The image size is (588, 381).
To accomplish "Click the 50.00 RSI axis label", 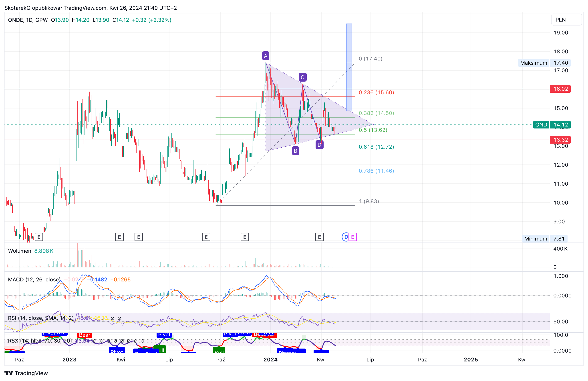I will coord(561,321).
